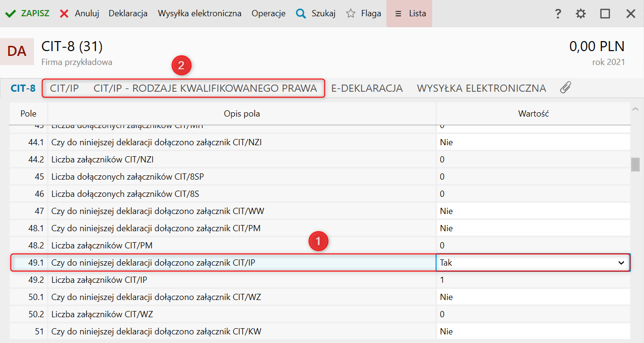Select row about dołączono załącznik CIT/KW
This screenshot has width=644, height=343.
coord(320,332)
